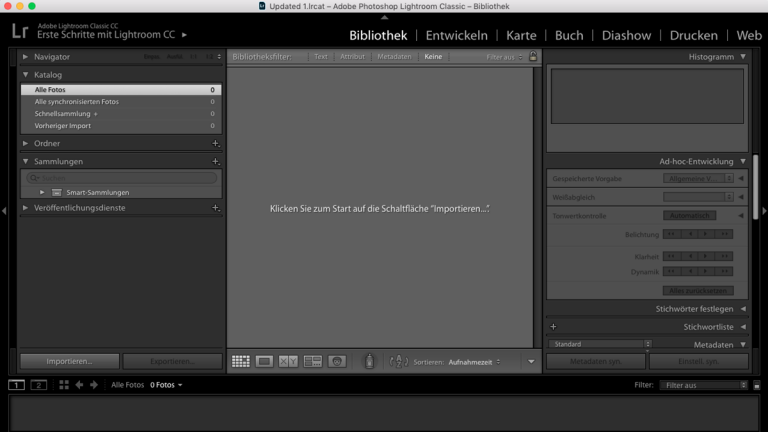Hide top module picker arrow

(384, 17)
